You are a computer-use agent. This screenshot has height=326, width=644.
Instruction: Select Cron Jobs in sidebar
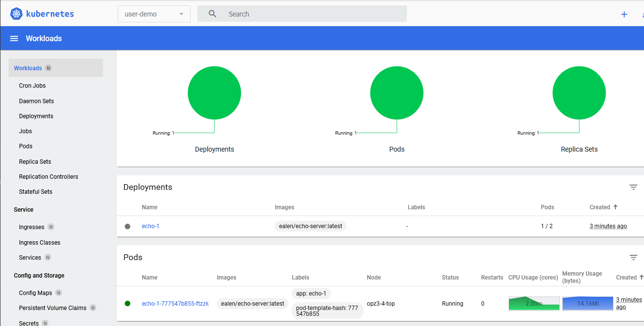(x=32, y=86)
